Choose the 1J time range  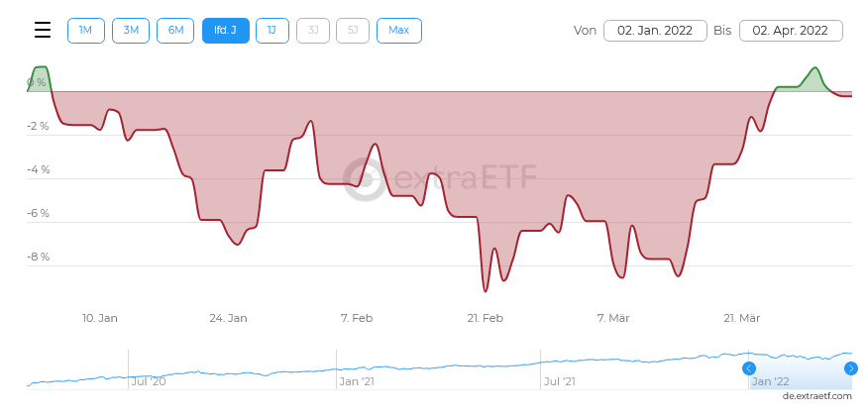tap(272, 31)
